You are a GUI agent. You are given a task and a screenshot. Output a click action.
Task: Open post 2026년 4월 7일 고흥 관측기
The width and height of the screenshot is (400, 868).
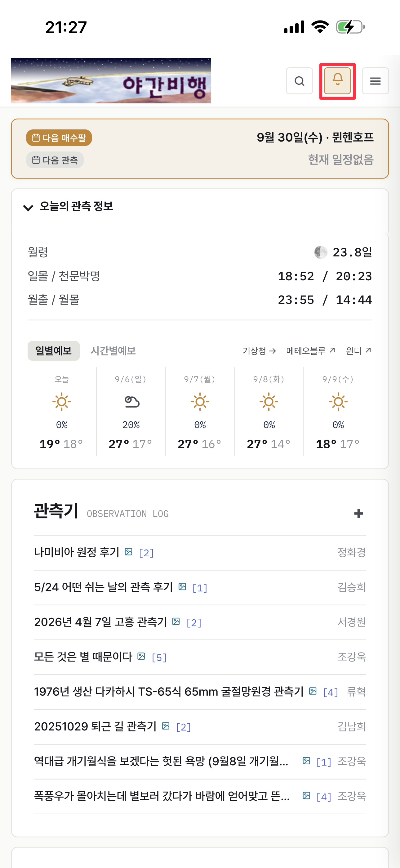coord(100,622)
